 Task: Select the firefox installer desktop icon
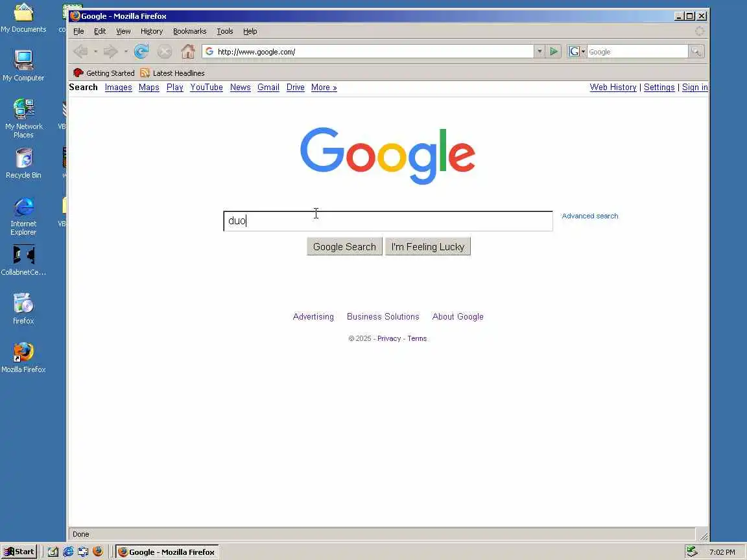[x=23, y=309]
